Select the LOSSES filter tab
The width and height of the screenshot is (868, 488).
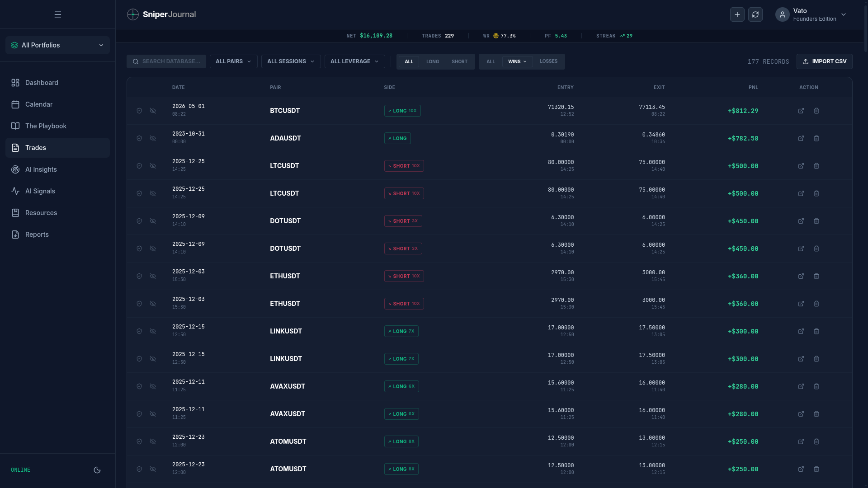pos(548,61)
